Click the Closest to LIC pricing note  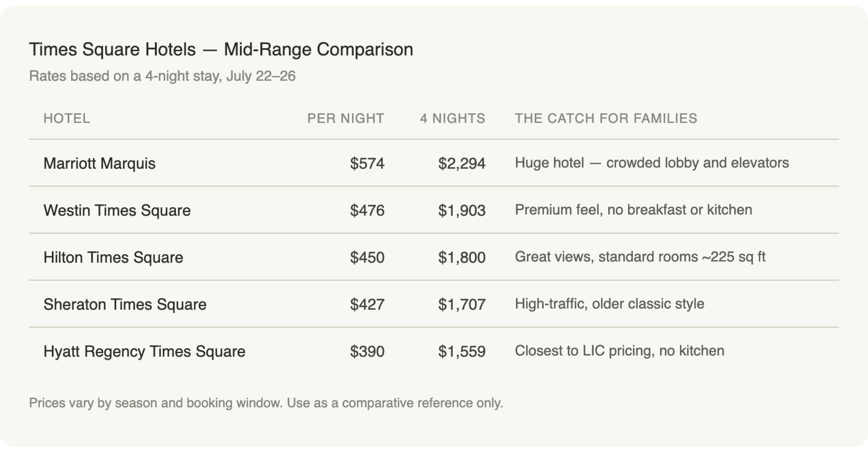click(619, 351)
